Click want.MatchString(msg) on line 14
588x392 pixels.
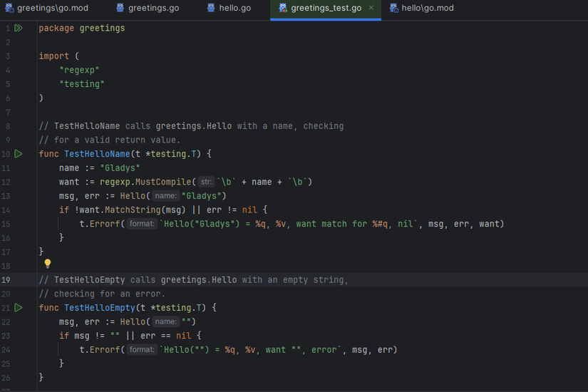[x=133, y=210]
